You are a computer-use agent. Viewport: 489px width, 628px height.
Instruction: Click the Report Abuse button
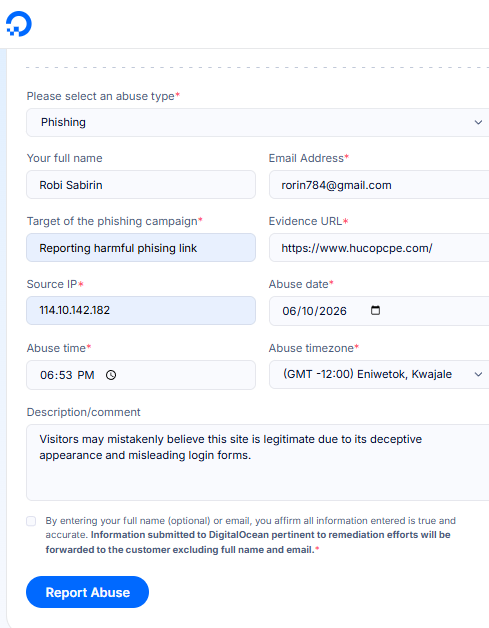pyautogui.click(x=87, y=592)
